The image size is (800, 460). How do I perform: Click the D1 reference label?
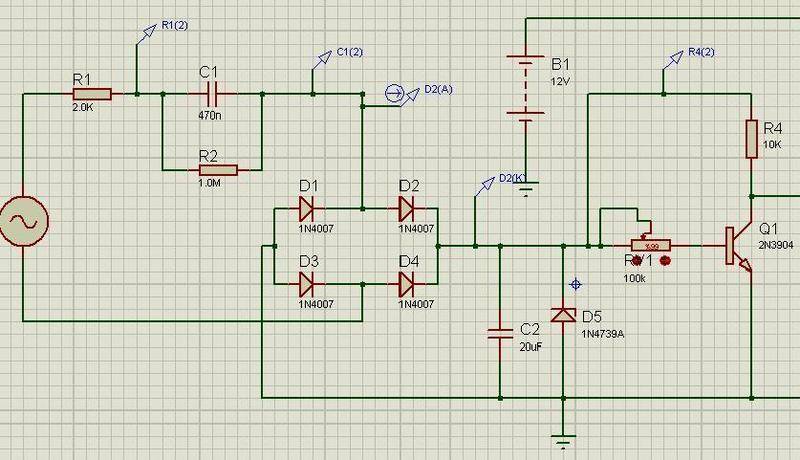tap(308, 186)
